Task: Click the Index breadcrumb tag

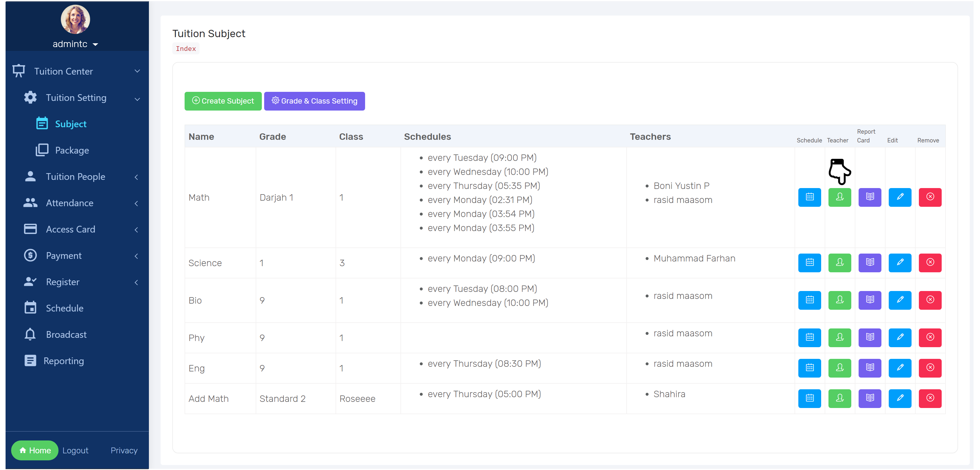Action: (x=186, y=48)
